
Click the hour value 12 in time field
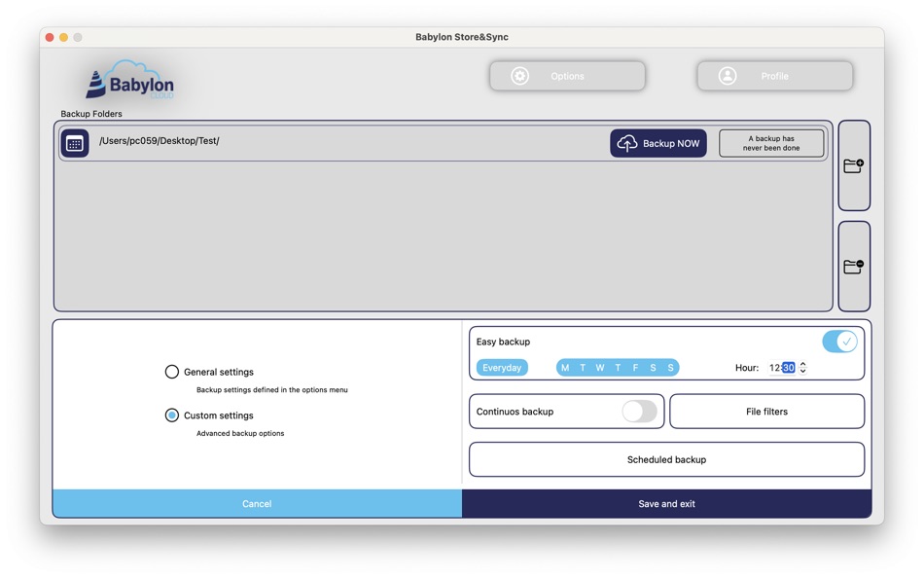pos(774,368)
